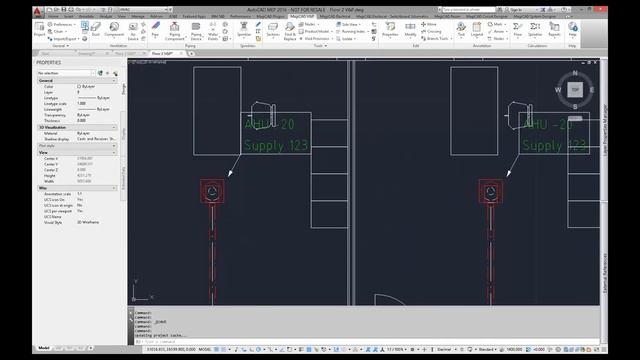Open the Piping Component tool
This screenshot has height=360, width=640.
[174, 31]
